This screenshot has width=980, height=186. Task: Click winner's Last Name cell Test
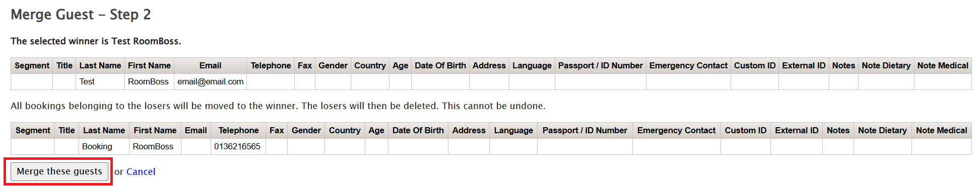(x=100, y=81)
